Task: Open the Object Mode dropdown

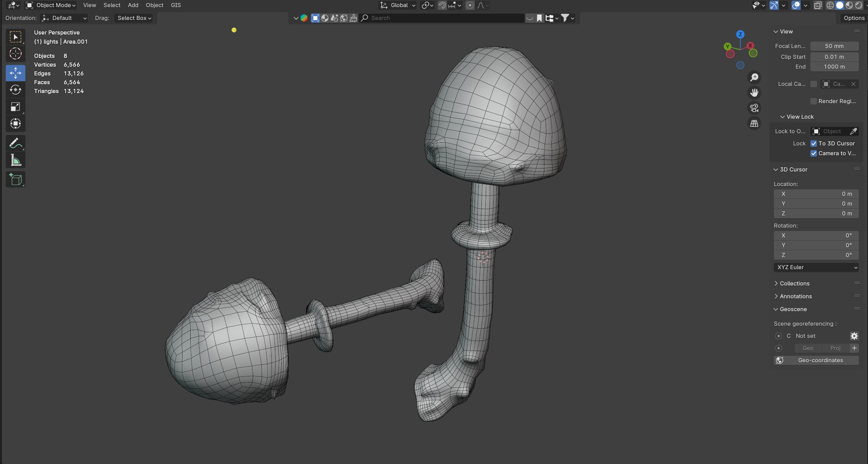Action: (x=51, y=5)
